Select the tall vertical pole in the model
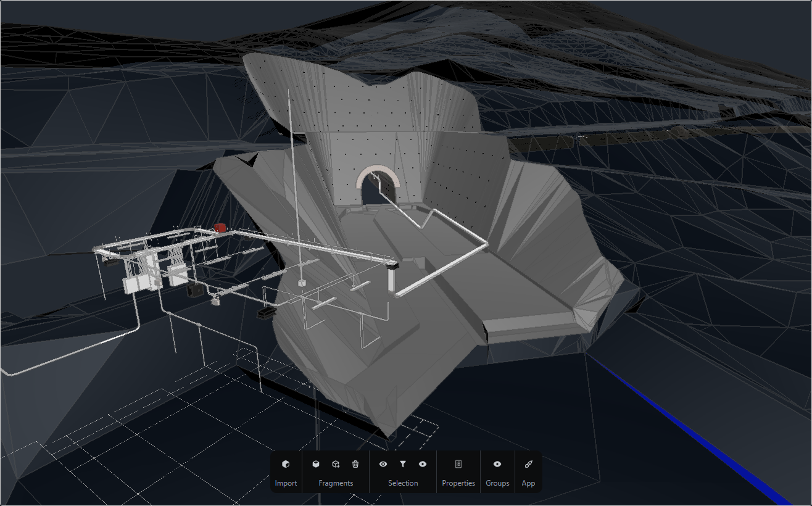Screen dimensions: 812x506 pyautogui.click(x=291, y=154)
